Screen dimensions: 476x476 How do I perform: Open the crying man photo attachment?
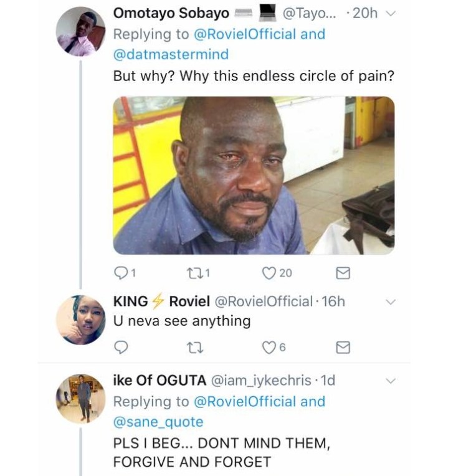click(x=254, y=175)
